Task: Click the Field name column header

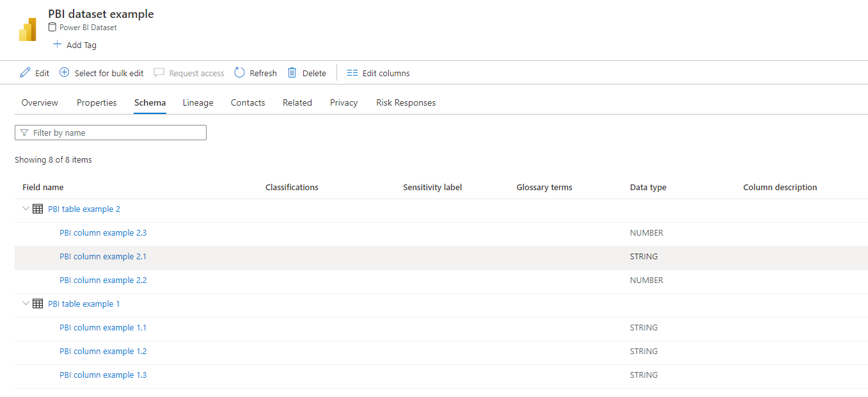Action: tap(43, 188)
